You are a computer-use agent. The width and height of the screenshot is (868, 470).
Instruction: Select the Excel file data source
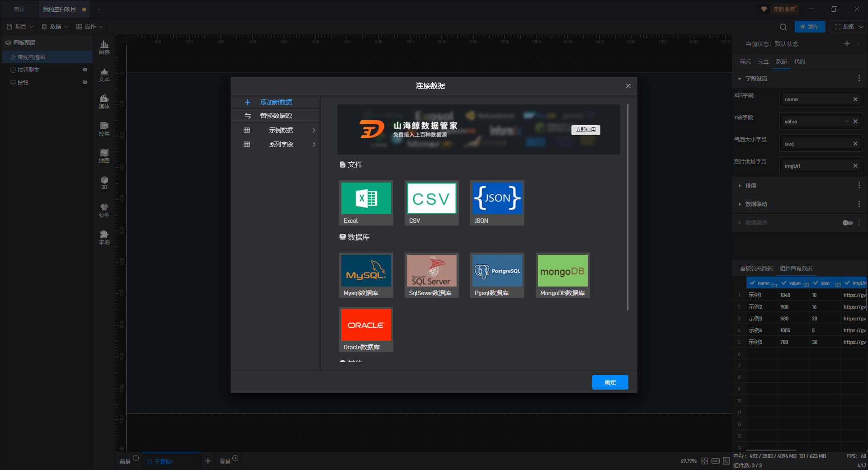(x=366, y=203)
